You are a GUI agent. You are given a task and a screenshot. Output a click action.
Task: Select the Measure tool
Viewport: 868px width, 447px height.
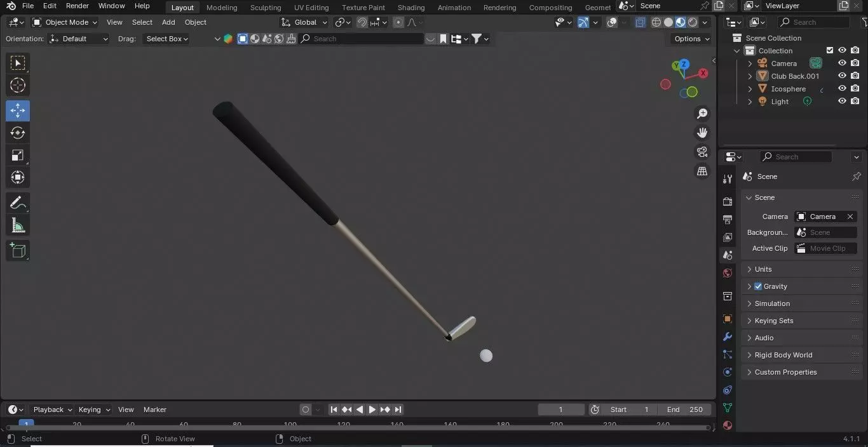coord(18,225)
